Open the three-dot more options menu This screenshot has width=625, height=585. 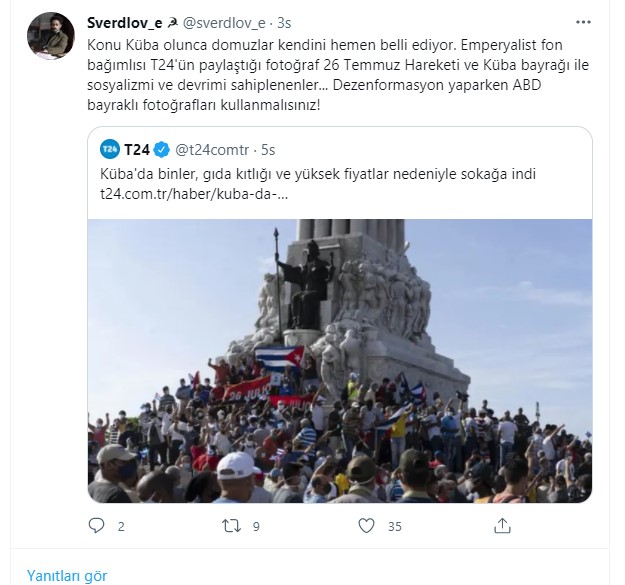pos(583,22)
